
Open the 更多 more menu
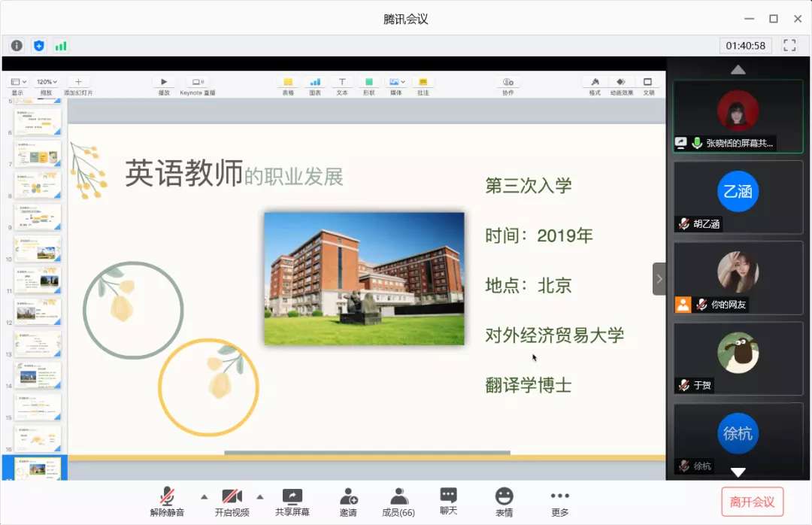559,502
